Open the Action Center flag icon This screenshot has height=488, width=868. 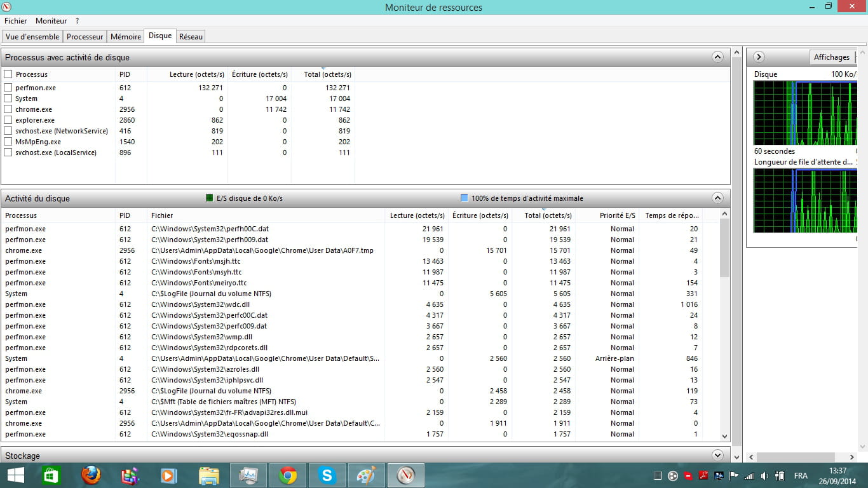click(734, 476)
